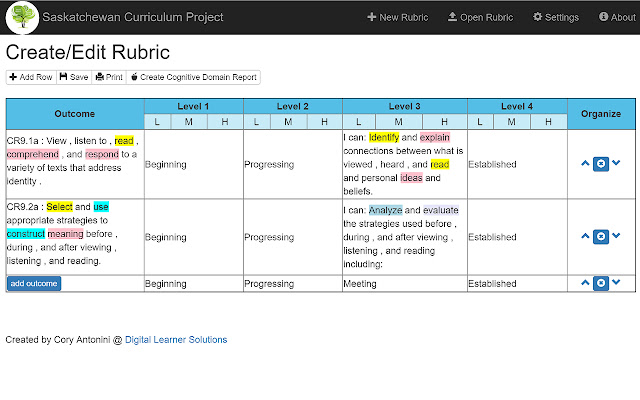Screen dimensions: 640x400
Task: Remove the CR9.2a outcome row
Action: coord(601,236)
